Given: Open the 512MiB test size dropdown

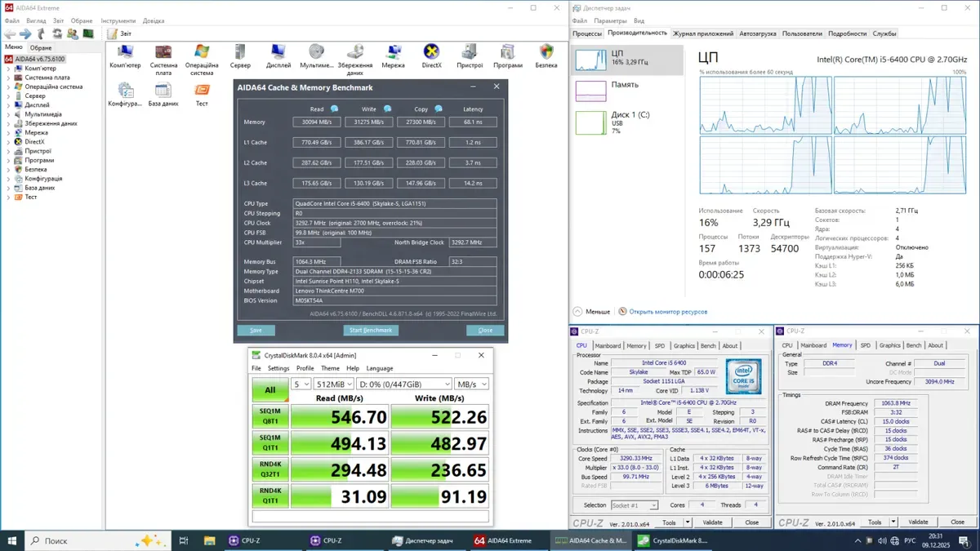Looking at the screenshot, I should coord(334,384).
